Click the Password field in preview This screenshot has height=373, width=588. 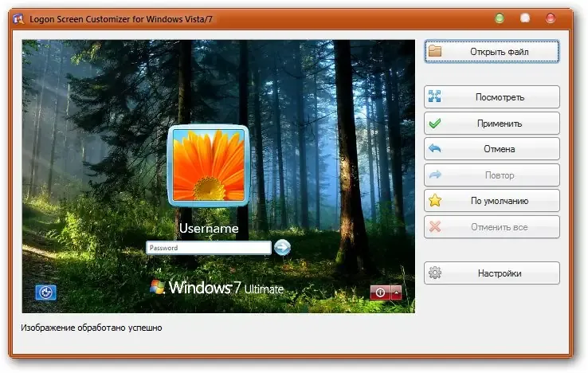point(209,248)
